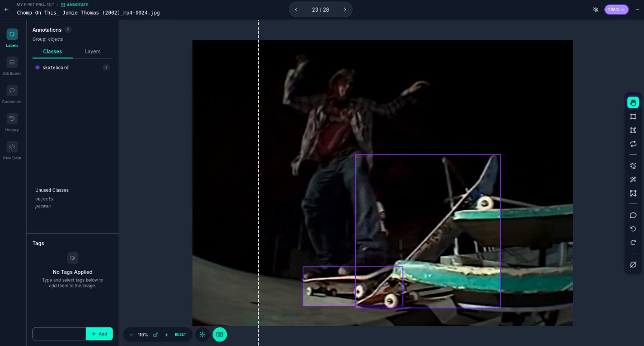Click the skateboard purple color dot

[37, 67]
